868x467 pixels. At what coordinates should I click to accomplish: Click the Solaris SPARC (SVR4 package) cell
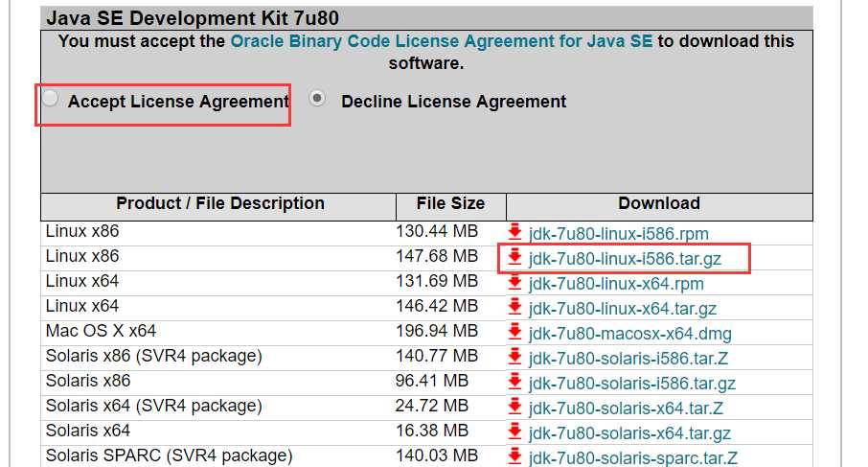click(x=169, y=455)
